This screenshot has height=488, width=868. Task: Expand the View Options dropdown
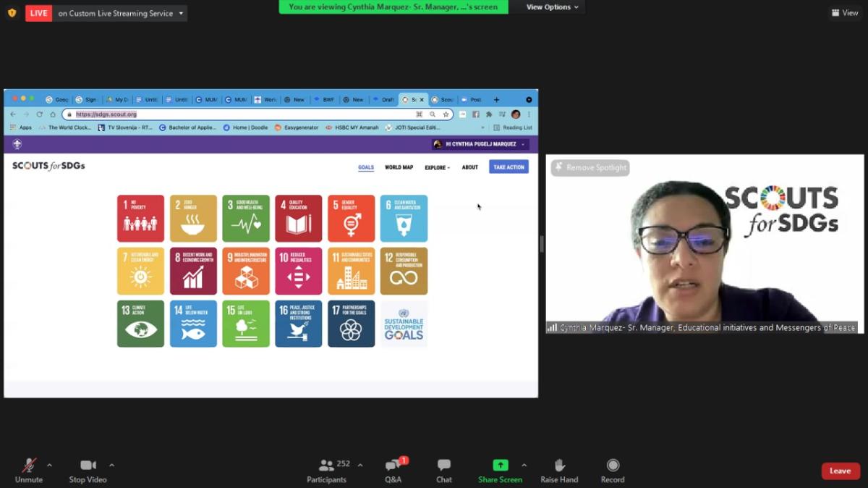point(553,7)
